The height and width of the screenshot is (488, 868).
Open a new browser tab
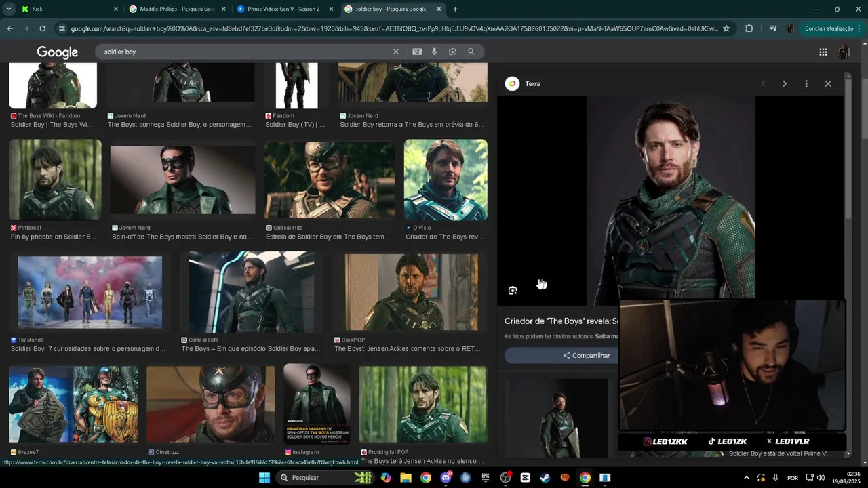(455, 9)
